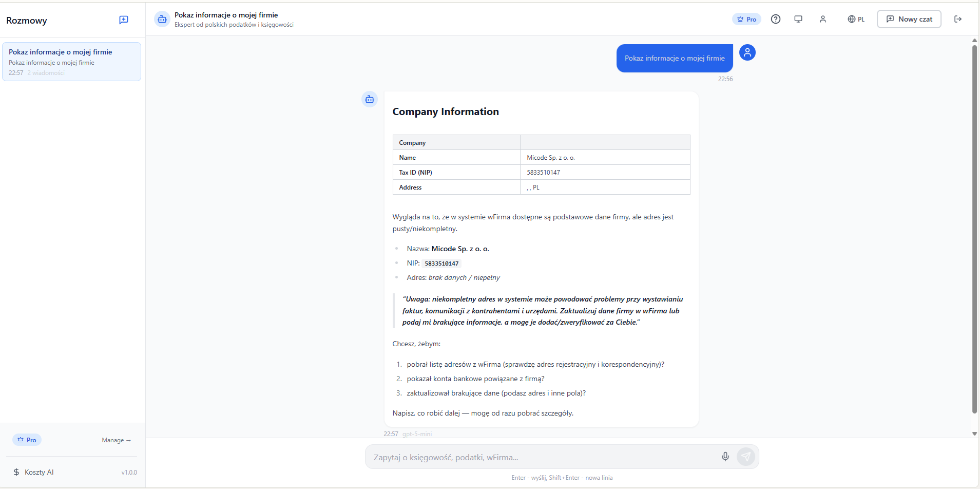Click the bot avatar in chat header
This screenshot has height=489, width=980.
[x=162, y=20]
